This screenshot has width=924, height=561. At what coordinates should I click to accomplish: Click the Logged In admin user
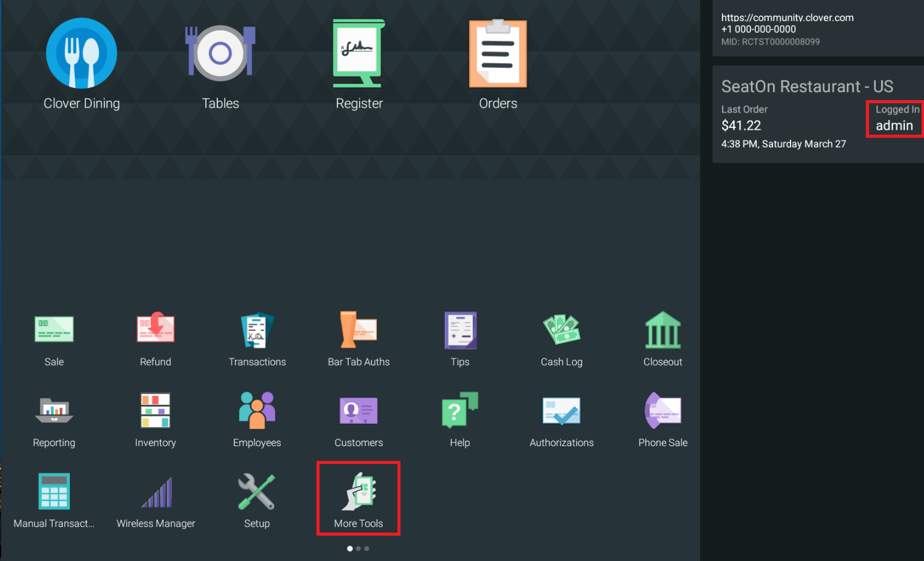[x=894, y=119]
